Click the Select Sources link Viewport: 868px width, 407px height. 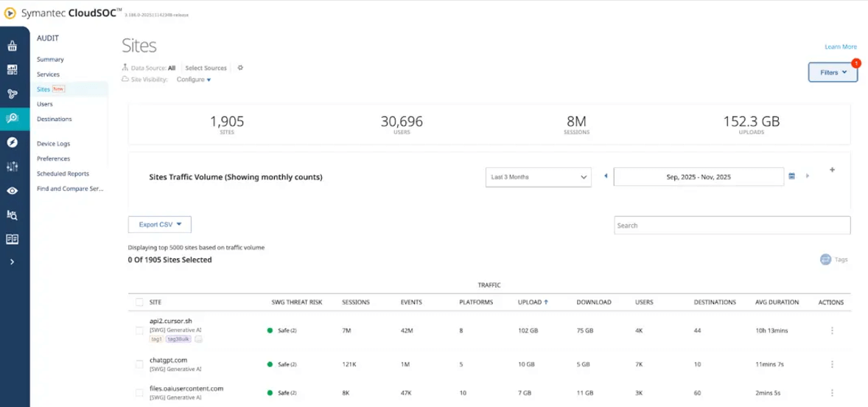point(206,68)
